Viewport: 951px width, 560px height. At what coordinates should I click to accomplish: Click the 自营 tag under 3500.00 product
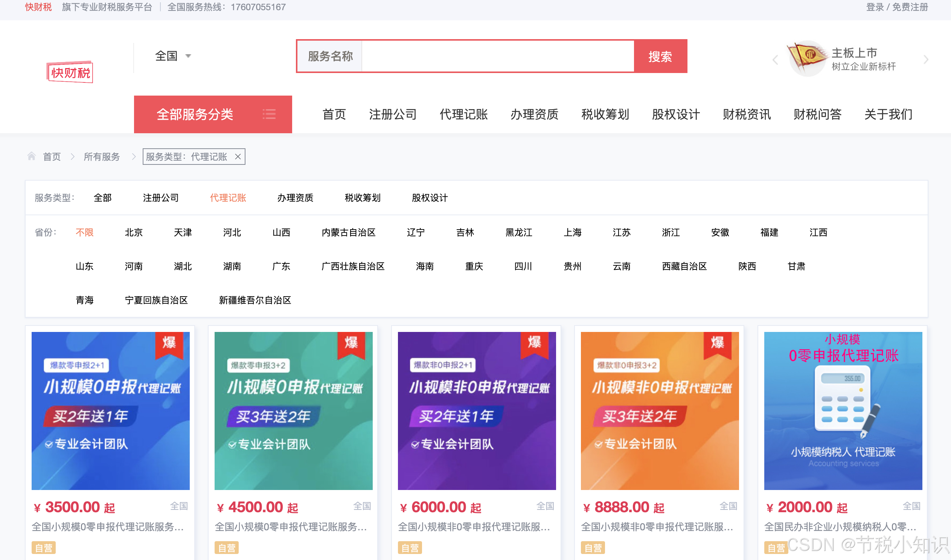44,548
